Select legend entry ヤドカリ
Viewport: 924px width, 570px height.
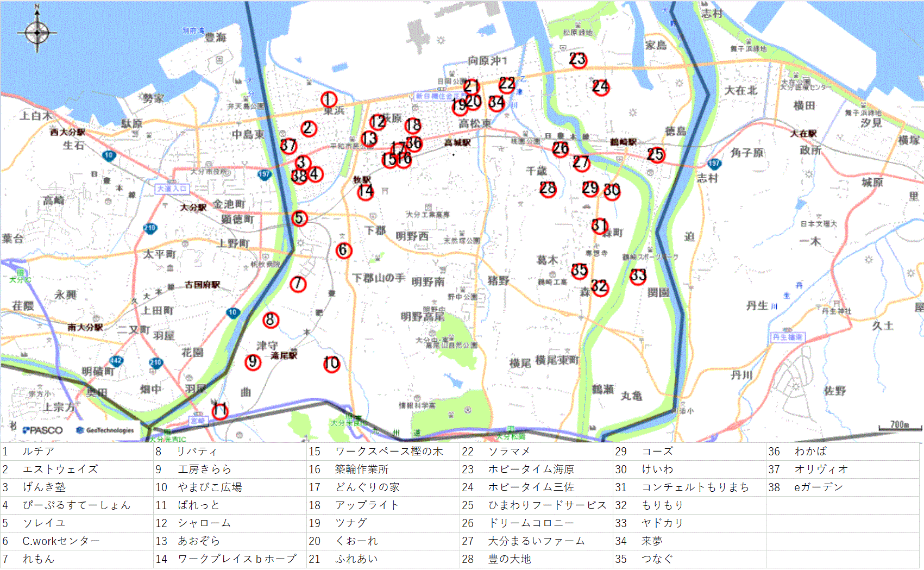[663, 523]
